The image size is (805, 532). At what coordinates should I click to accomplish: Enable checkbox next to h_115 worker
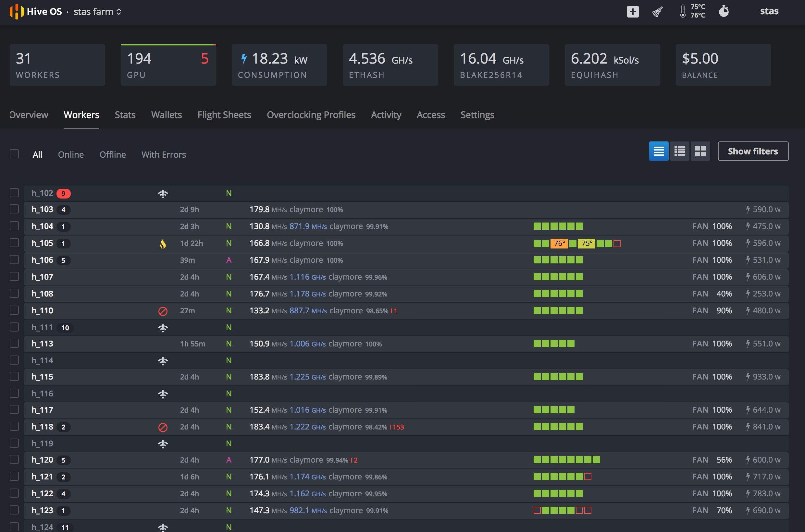tap(14, 375)
